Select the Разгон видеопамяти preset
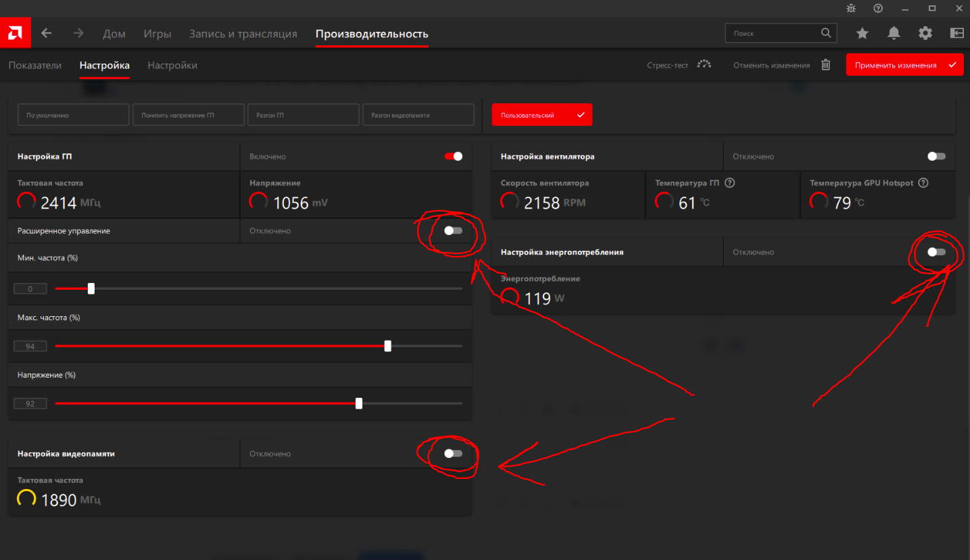 [418, 115]
